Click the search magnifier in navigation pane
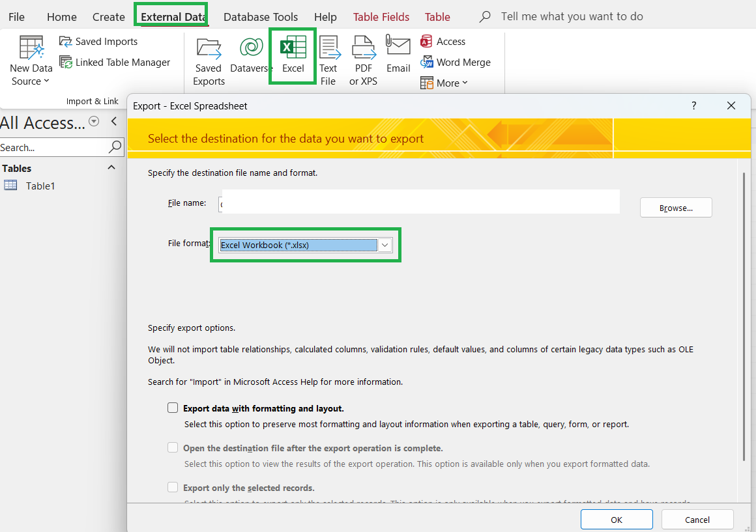 tap(115, 147)
